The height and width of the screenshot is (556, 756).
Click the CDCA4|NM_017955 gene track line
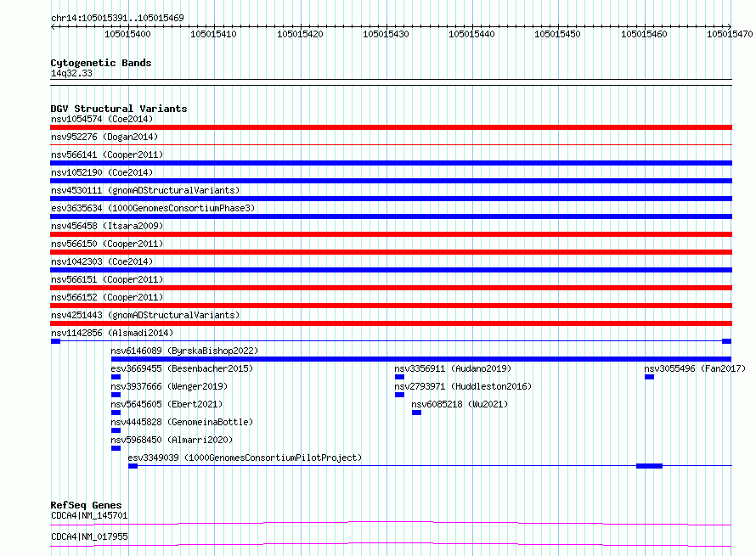tap(391, 544)
